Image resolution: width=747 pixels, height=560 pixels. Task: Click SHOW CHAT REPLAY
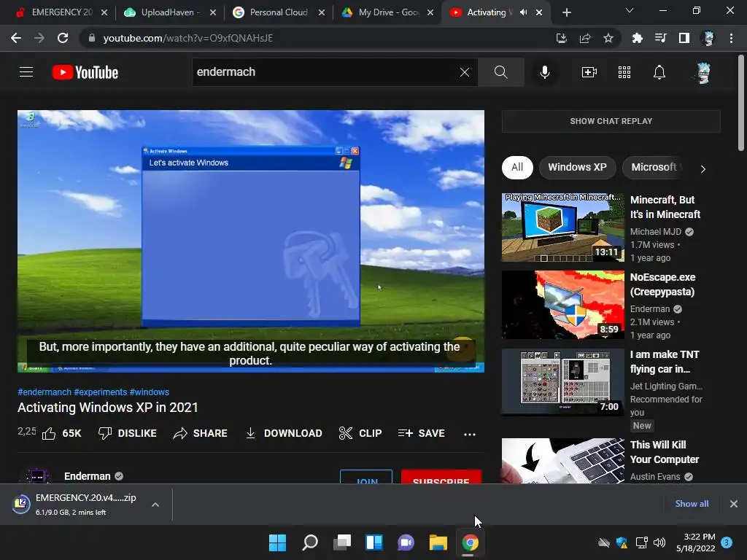[x=611, y=121]
